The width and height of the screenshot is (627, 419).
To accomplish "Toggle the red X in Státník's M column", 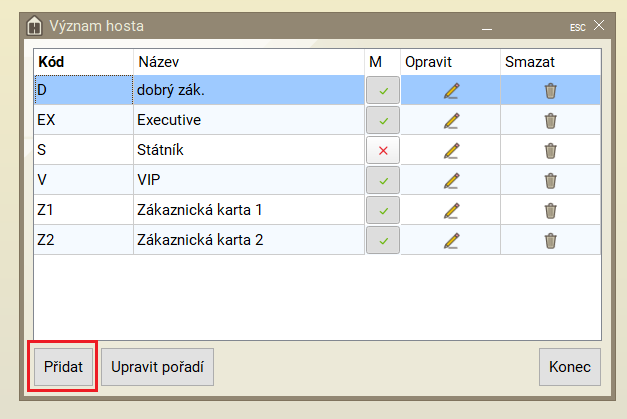I will coord(383,151).
